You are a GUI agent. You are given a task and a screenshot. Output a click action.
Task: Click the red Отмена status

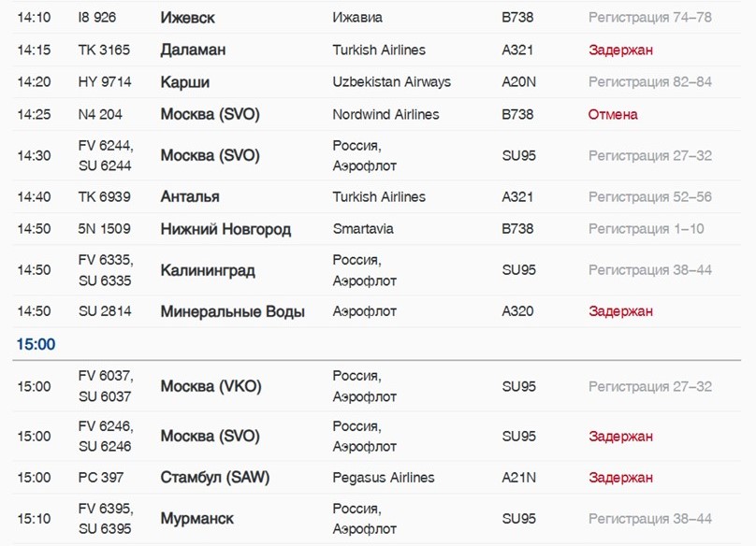613,115
